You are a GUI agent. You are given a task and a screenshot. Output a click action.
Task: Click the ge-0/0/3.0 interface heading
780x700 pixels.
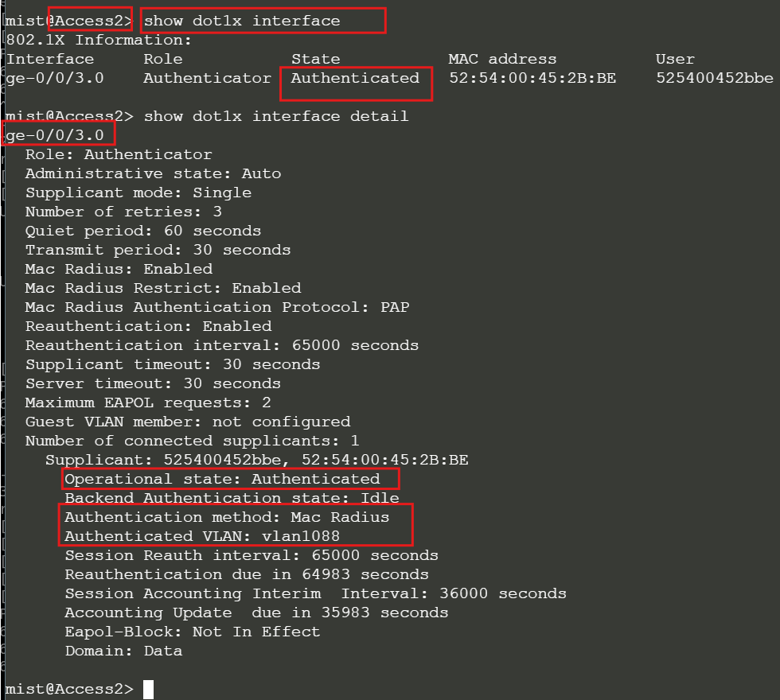(x=55, y=135)
